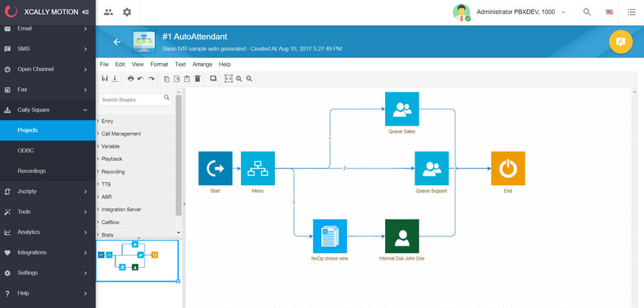Click the orange End block

point(508,168)
